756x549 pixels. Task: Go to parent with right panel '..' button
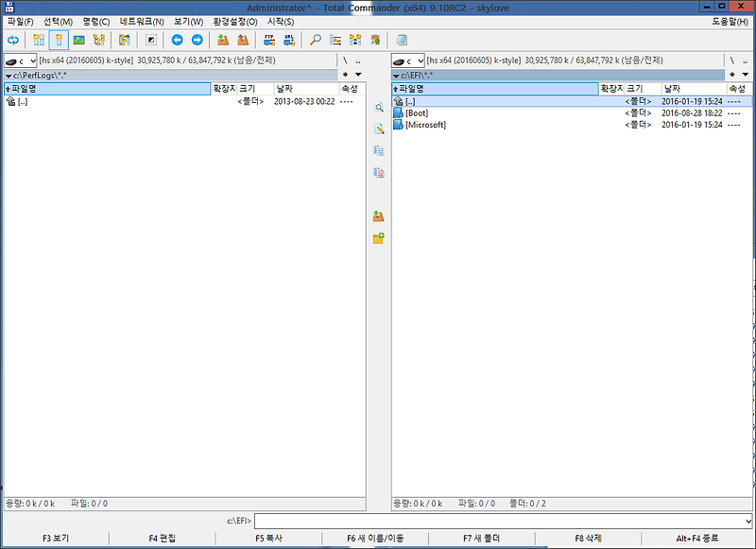tap(746, 60)
